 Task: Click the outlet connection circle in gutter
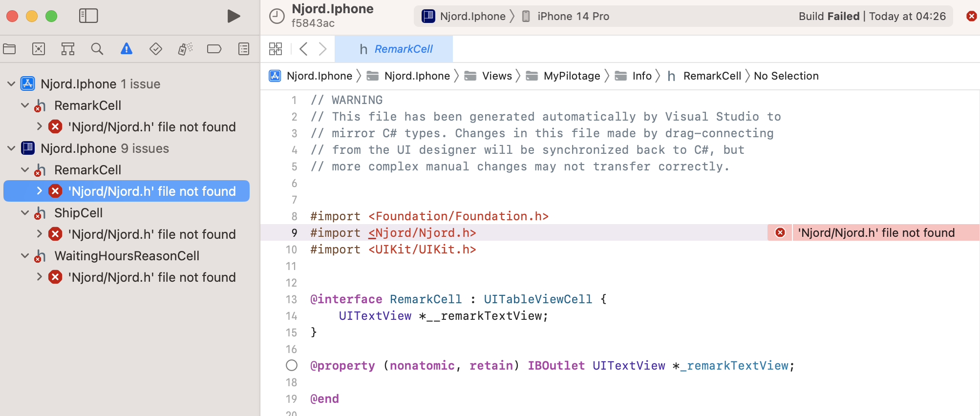[292, 365]
